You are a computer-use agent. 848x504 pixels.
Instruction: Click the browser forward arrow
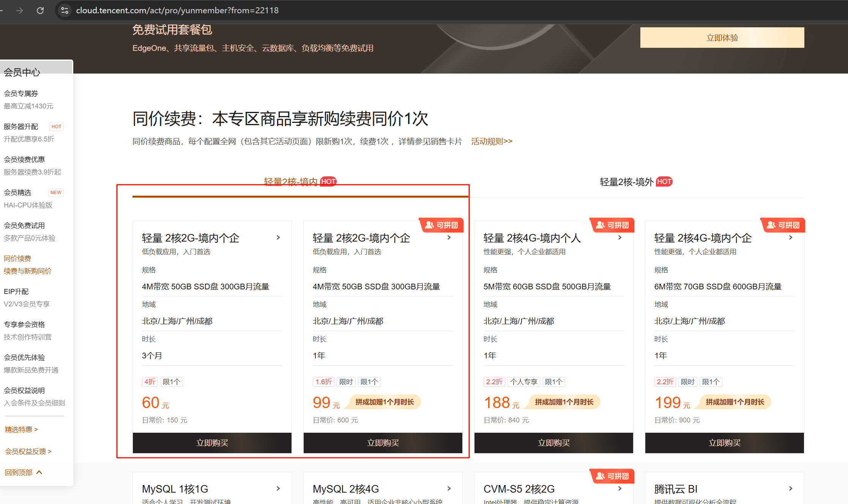click(20, 11)
